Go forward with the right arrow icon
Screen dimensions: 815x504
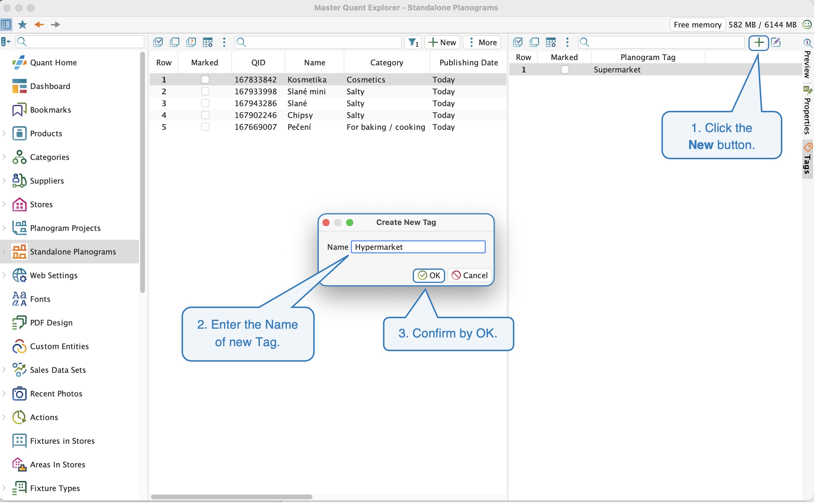(55, 24)
